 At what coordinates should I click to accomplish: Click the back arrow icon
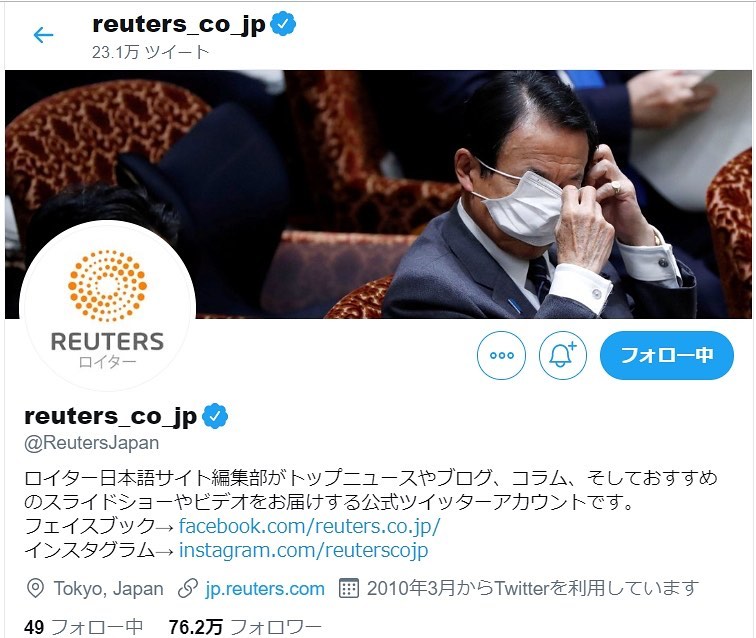[x=43, y=35]
